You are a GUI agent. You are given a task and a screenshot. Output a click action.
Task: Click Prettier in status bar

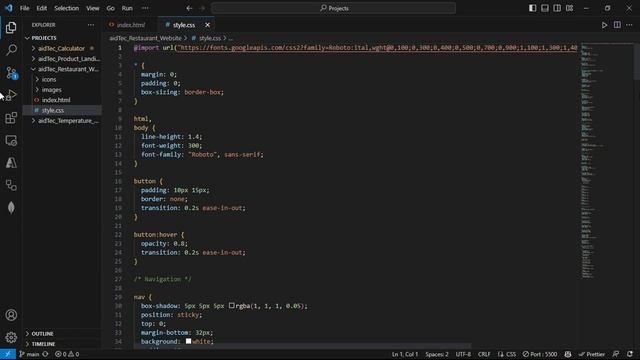592,354
